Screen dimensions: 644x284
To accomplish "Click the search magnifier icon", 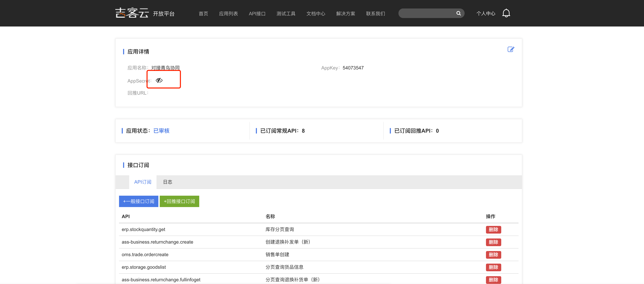I will click(x=458, y=13).
